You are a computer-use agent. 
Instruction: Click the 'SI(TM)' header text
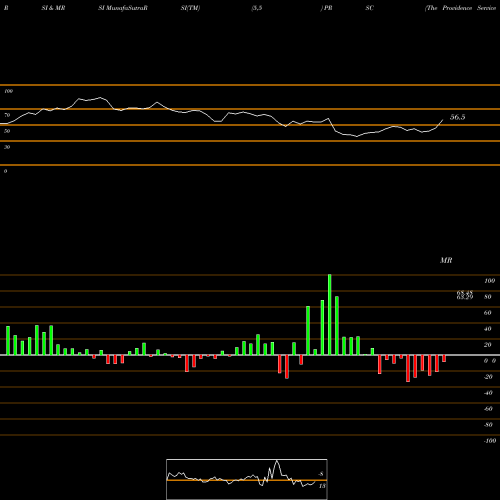coord(190,8)
